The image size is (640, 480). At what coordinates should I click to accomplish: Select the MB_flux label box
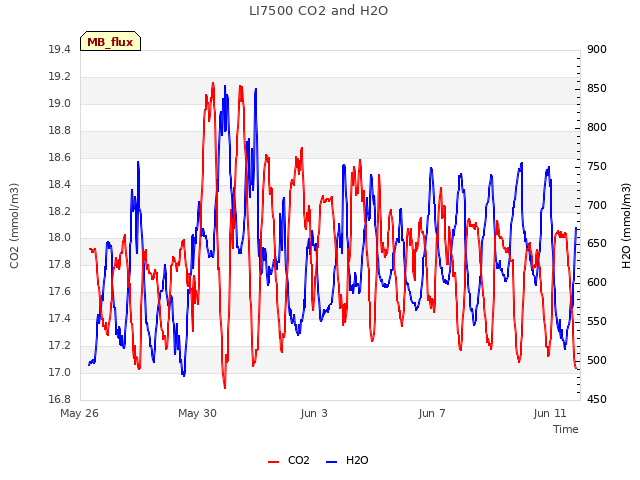coord(110,41)
